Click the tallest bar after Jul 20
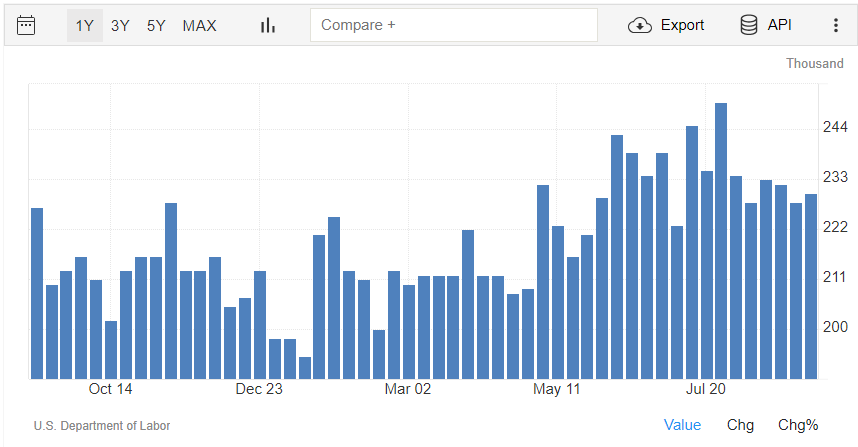Image resolution: width=858 pixels, height=447 pixels. pyautogui.click(x=721, y=241)
